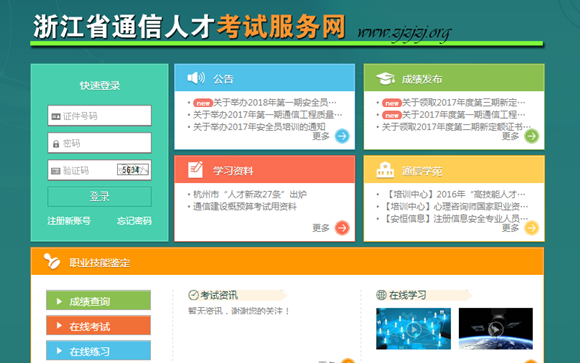Click the new badge on 2018年第一期安全员 notice

pos(203,103)
